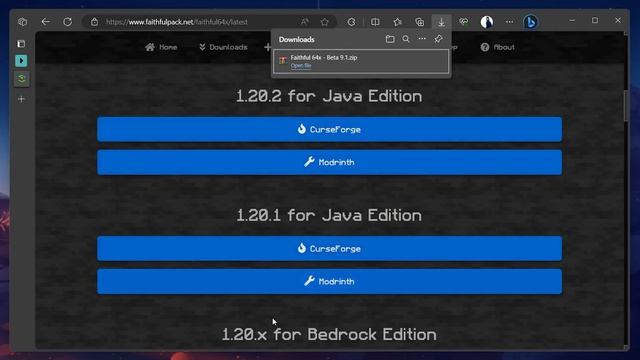Viewport: 640px width, 360px height.
Task: Open the profile avatar
Action: pyautogui.click(x=487, y=22)
